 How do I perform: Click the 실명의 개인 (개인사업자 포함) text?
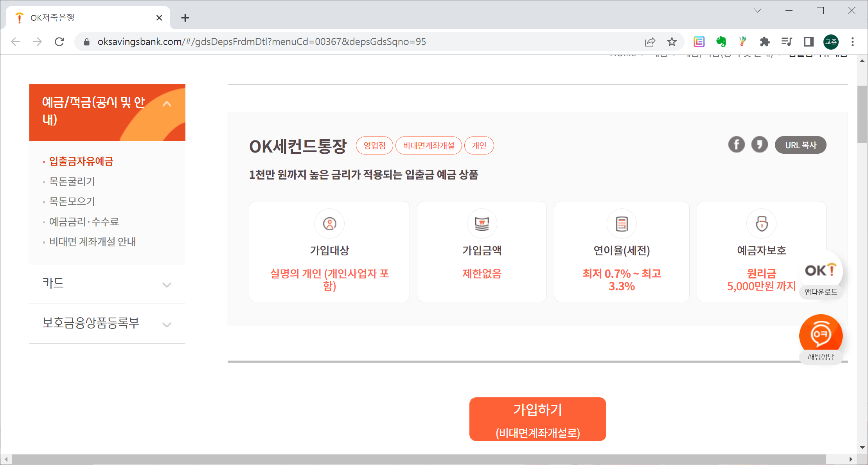click(329, 280)
